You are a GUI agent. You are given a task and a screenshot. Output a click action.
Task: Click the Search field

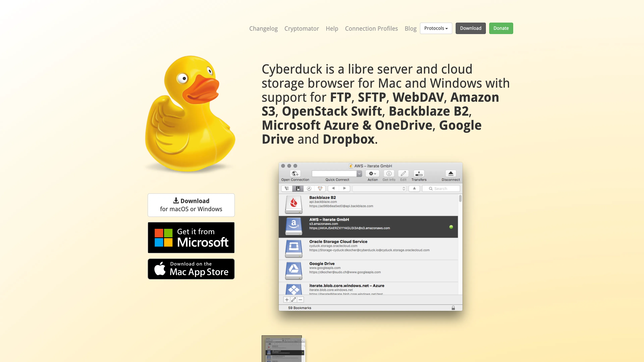pos(441,188)
